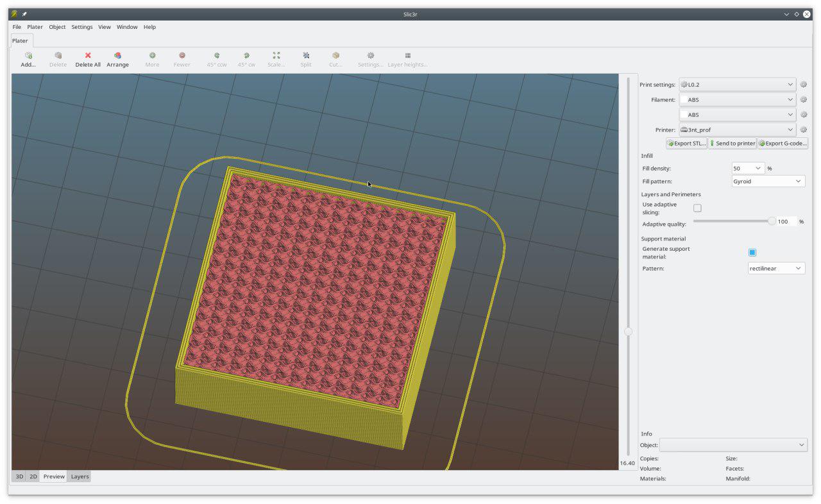This screenshot has width=821, height=504.
Task: Click the Rotate 45° ccw icon
Action: [217, 56]
